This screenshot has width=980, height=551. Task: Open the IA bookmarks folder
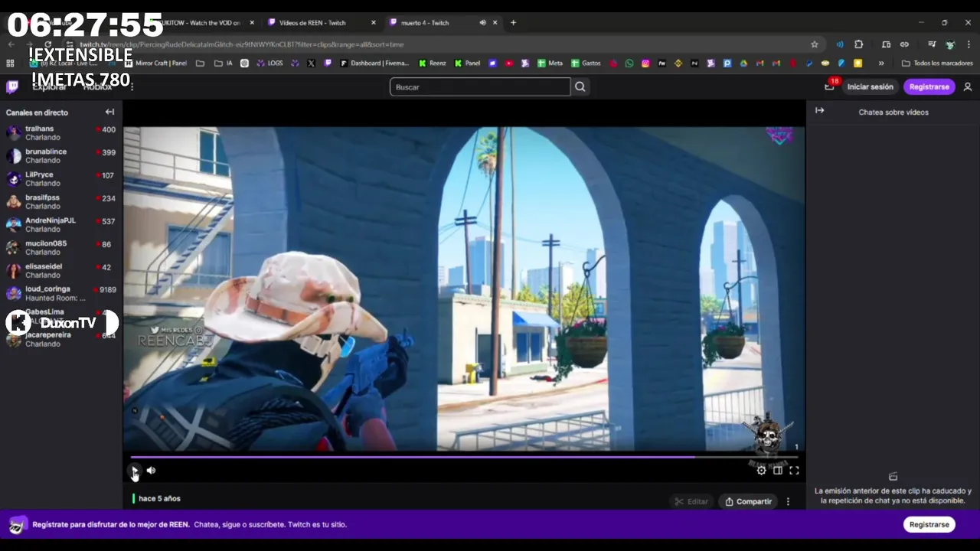pyautogui.click(x=224, y=64)
